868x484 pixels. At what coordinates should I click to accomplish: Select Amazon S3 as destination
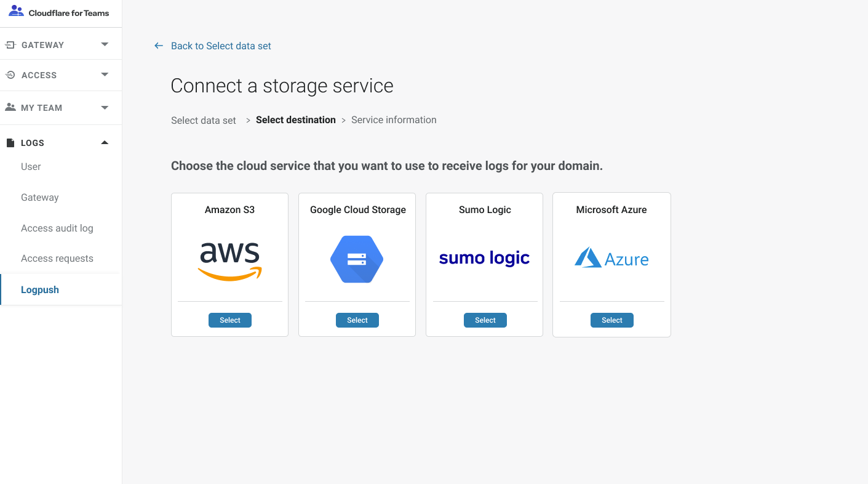pyautogui.click(x=230, y=320)
